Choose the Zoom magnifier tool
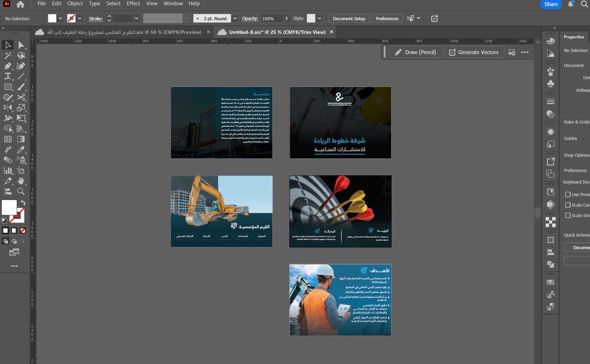 [x=21, y=192]
